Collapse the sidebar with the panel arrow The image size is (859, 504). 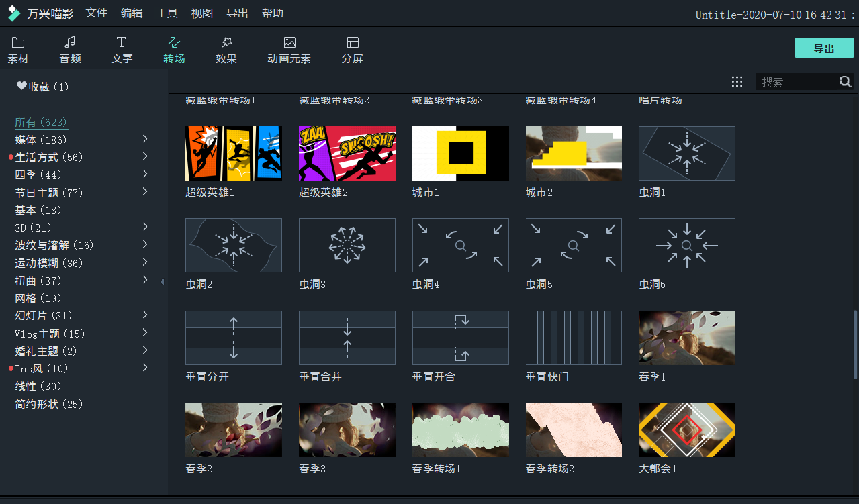[x=163, y=281]
